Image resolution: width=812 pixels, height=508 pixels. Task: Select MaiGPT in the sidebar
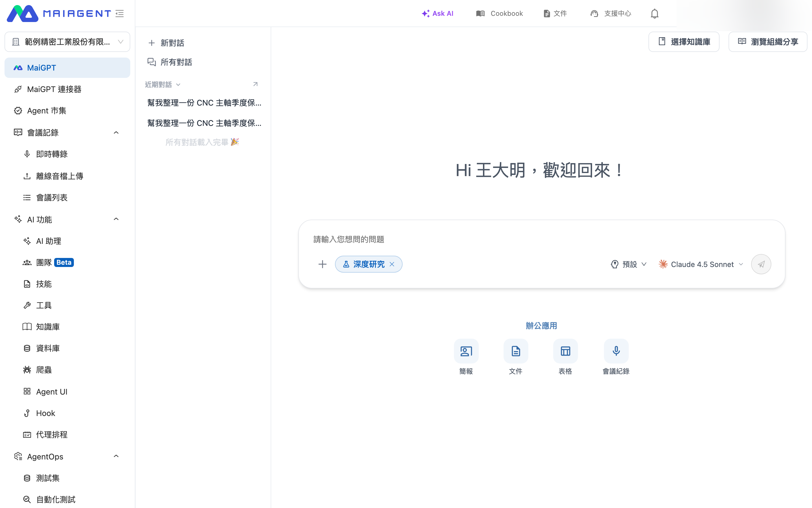(x=67, y=67)
